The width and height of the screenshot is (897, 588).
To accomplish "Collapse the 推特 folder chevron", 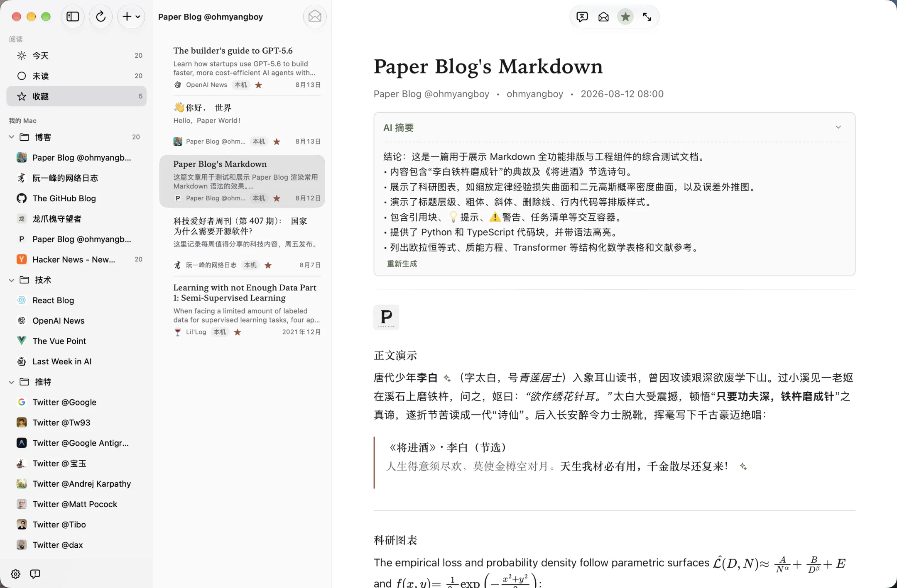I will tap(12, 382).
